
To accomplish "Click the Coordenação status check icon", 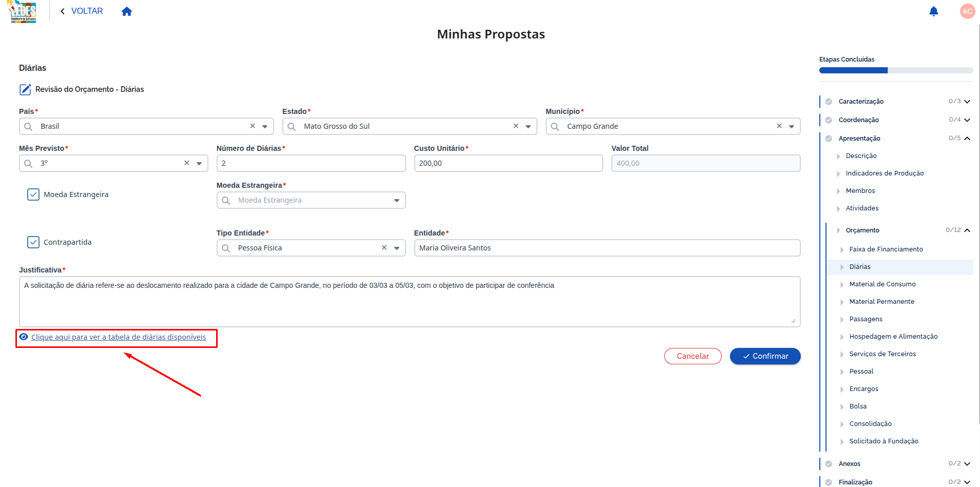I will (x=829, y=120).
